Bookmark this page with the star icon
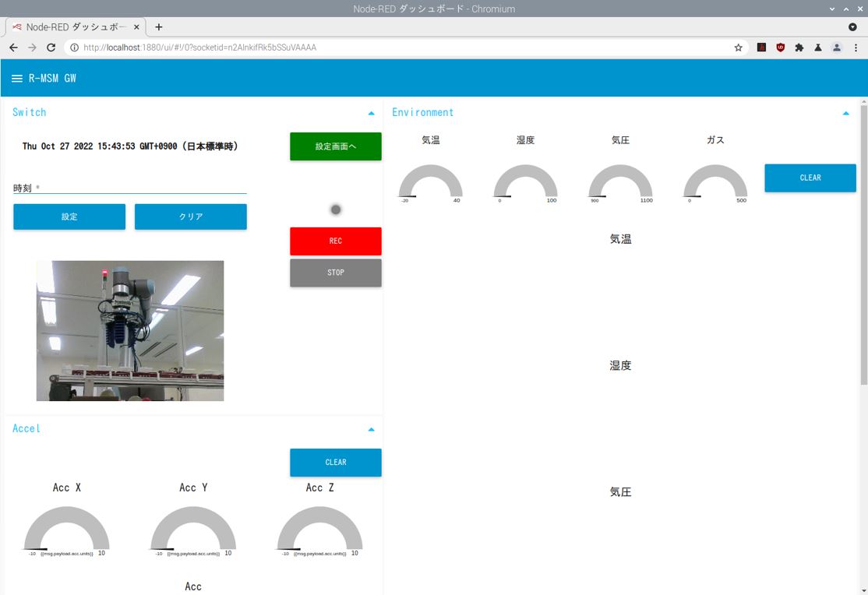Viewport: 868px width, 595px height. pos(738,48)
